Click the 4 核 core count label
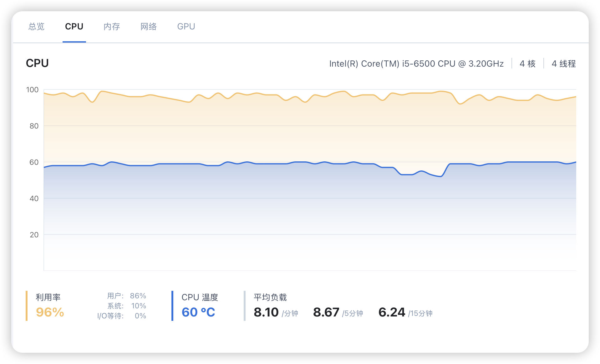The height and width of the screenshot is (364, 600). click(527, 64)
